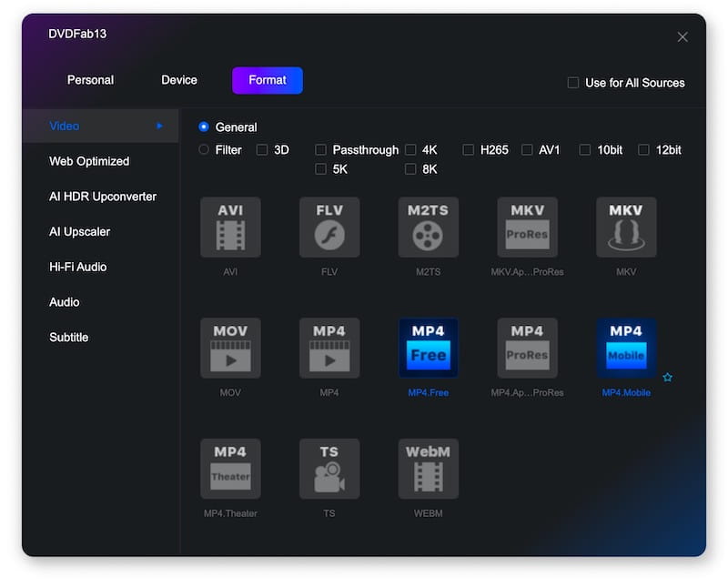Select the Format tab

[268, 80]
